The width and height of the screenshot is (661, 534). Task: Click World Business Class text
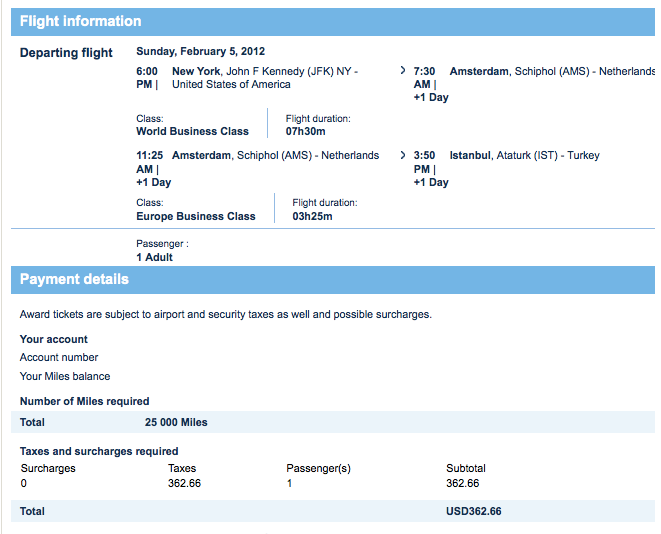tap(192, 131)
